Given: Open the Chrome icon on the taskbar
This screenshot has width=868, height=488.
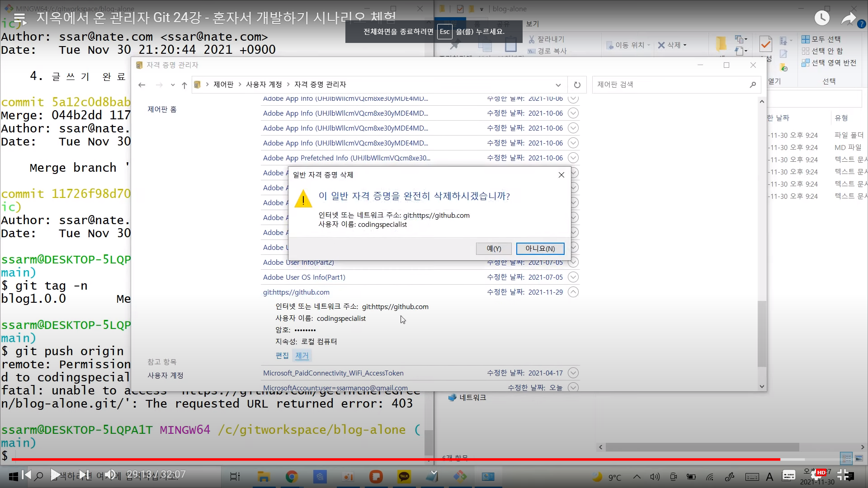Looking at the screenshot, I should (292, 476).
